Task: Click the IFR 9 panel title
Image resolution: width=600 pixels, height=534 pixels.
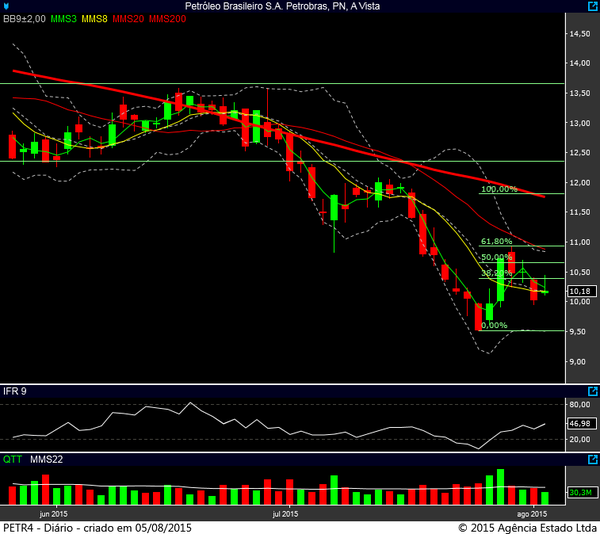Action: tap(13, 389)
